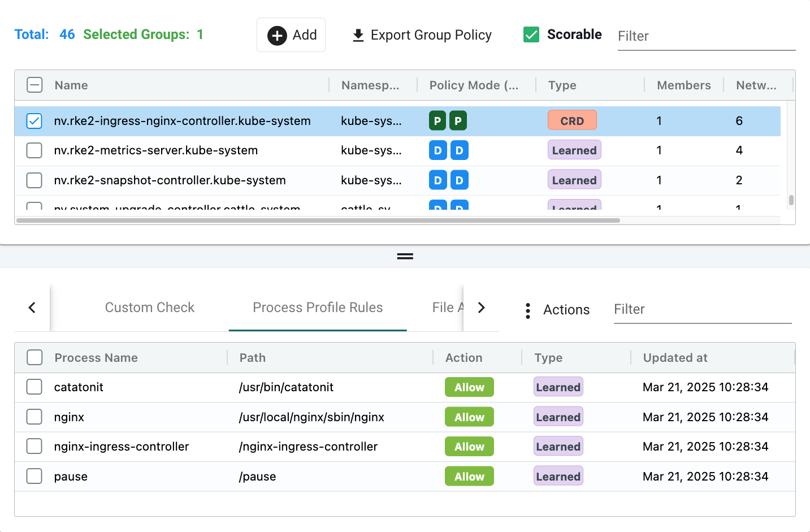Open the Actions kebab menu

click(x=527, y=310)
